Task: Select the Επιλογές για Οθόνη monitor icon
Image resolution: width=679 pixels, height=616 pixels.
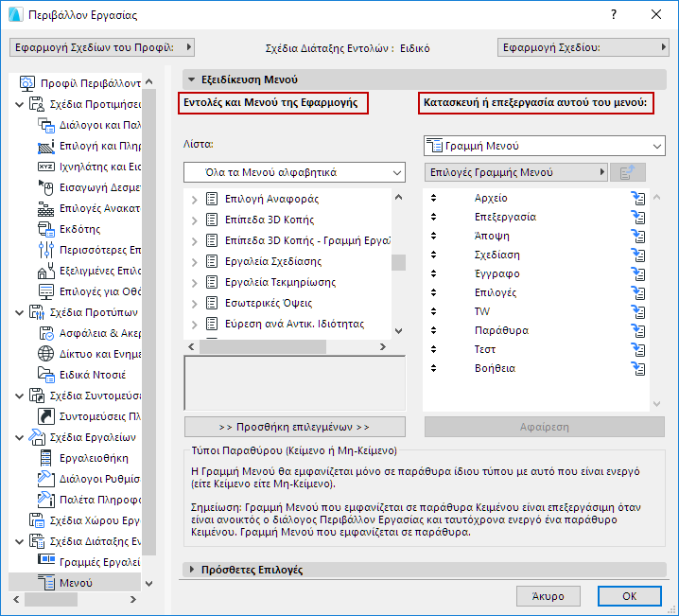Action: (46, 291)
